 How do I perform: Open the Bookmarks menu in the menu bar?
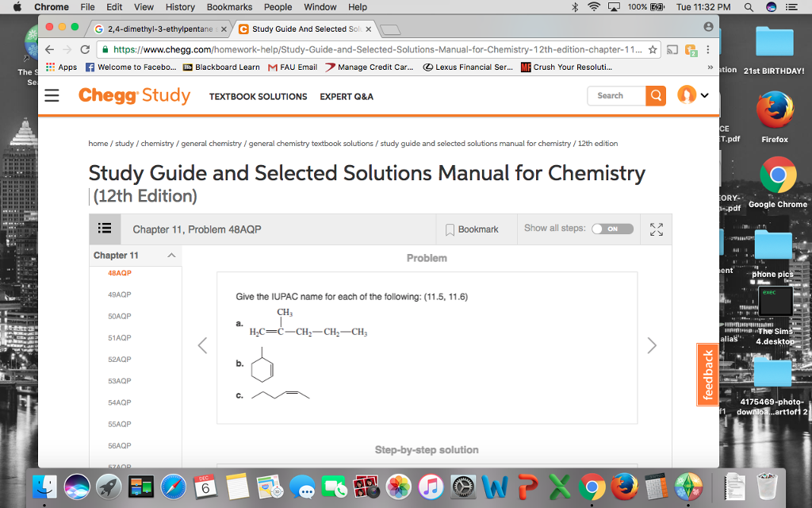point(229,7)
